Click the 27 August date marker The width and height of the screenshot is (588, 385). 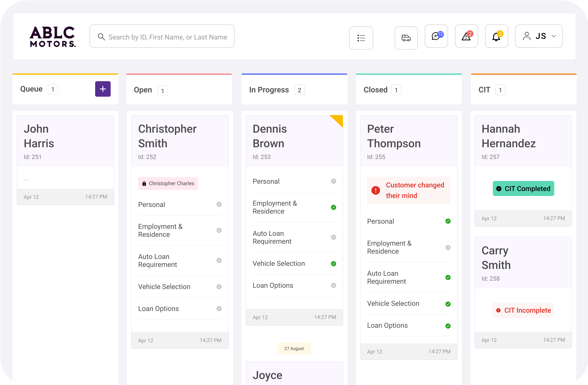click(294, 349)
